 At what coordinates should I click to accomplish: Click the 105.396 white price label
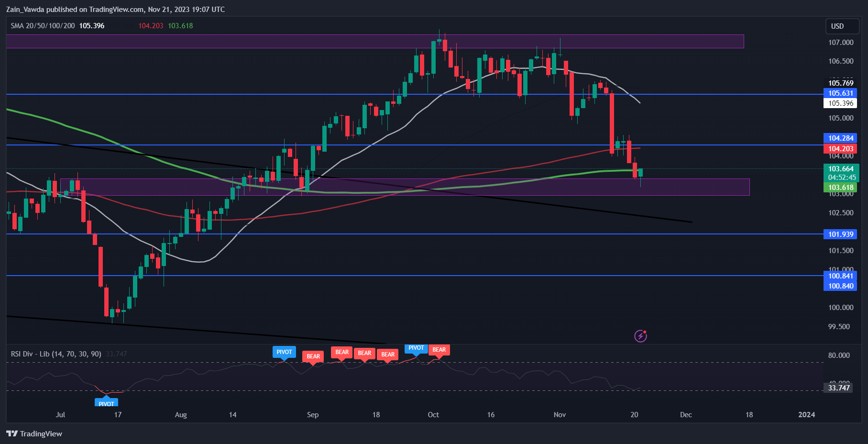point(841,103)
